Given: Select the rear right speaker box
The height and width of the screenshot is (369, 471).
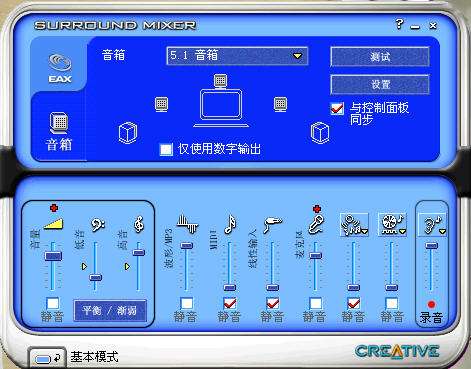Looking at the screenshot, I should click(x=320, y=133).
